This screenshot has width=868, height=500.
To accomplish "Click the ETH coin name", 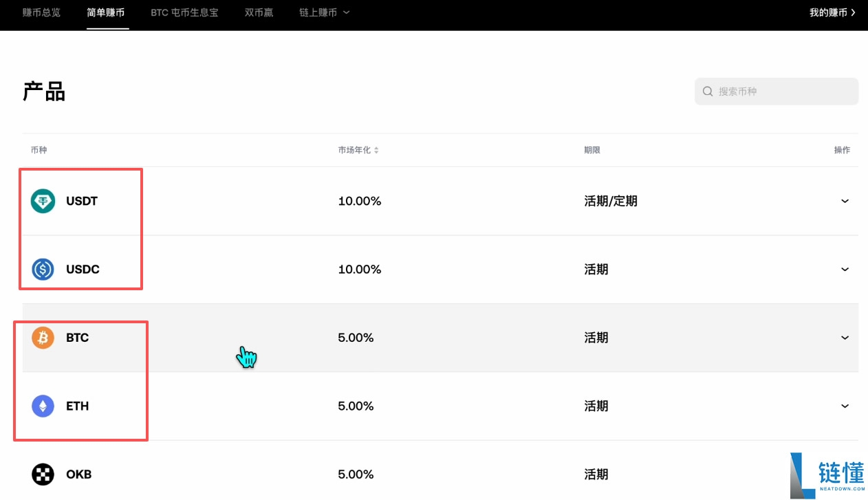I will pos(77,406).
